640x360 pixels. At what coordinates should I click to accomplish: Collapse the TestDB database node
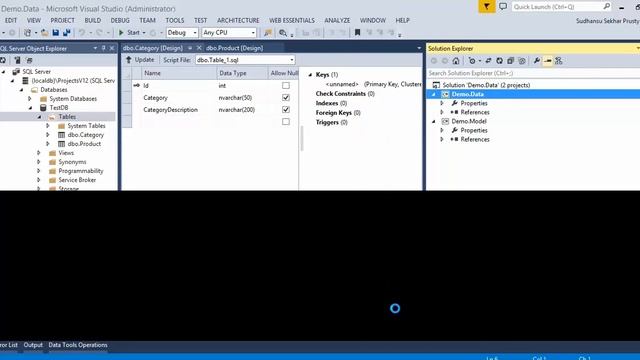click(x=30, y=108)
